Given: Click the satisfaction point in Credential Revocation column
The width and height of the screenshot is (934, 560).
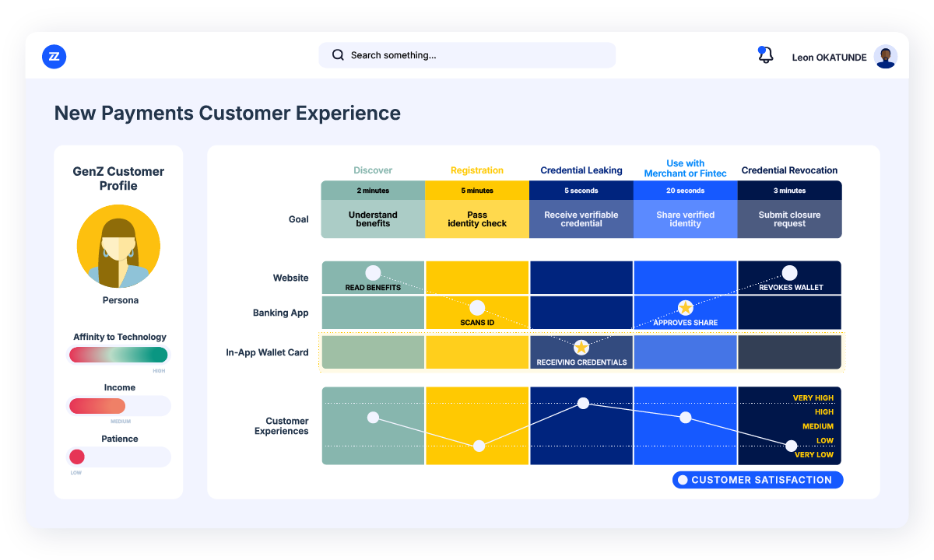Looking at the screenshot, I should pyautogui.click(x=791, y=446).
